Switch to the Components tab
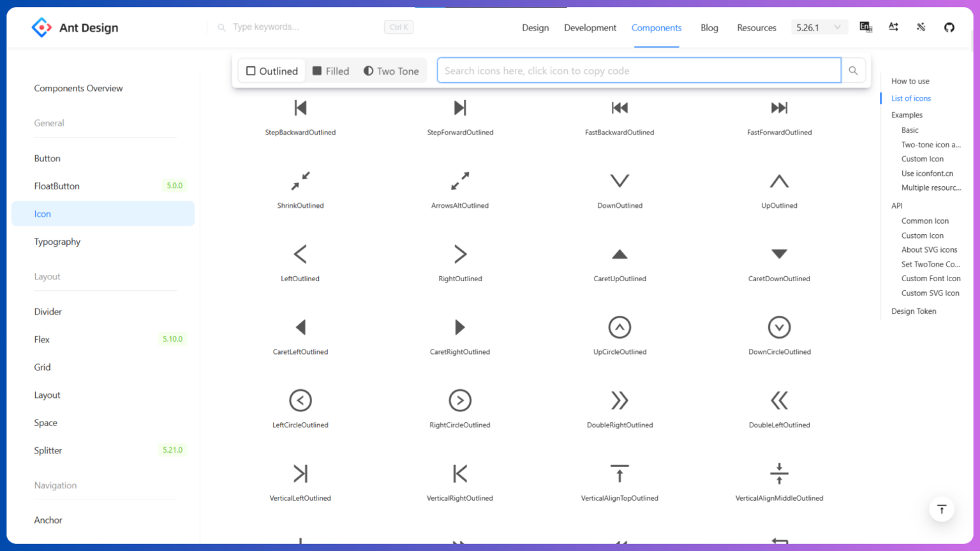Viewport: 980px width, 551px height. pos(657,27)
